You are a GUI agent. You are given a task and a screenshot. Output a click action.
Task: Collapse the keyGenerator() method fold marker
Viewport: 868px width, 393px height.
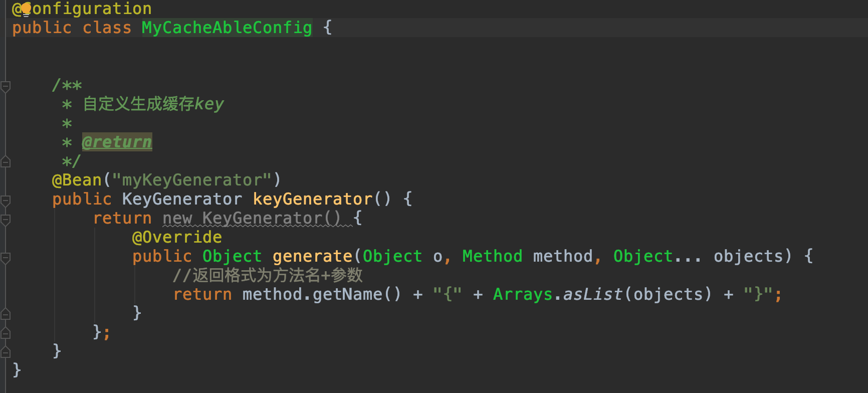click(x=6, y=201)
